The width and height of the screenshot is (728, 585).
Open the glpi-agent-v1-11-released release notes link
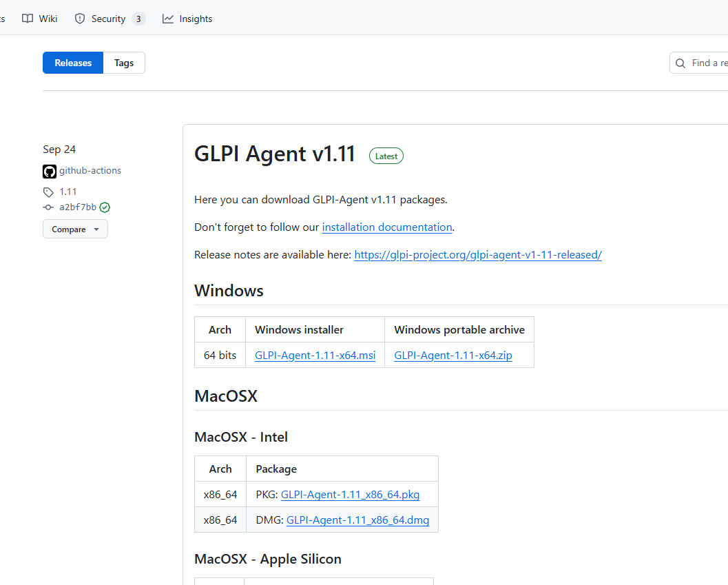click(x=478, y=255)
